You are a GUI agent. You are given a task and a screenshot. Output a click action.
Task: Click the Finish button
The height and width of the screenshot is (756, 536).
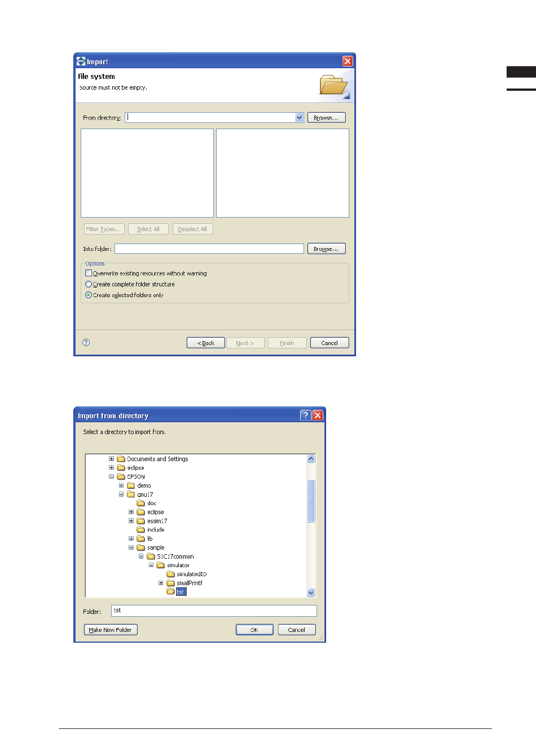coord(287,343)
